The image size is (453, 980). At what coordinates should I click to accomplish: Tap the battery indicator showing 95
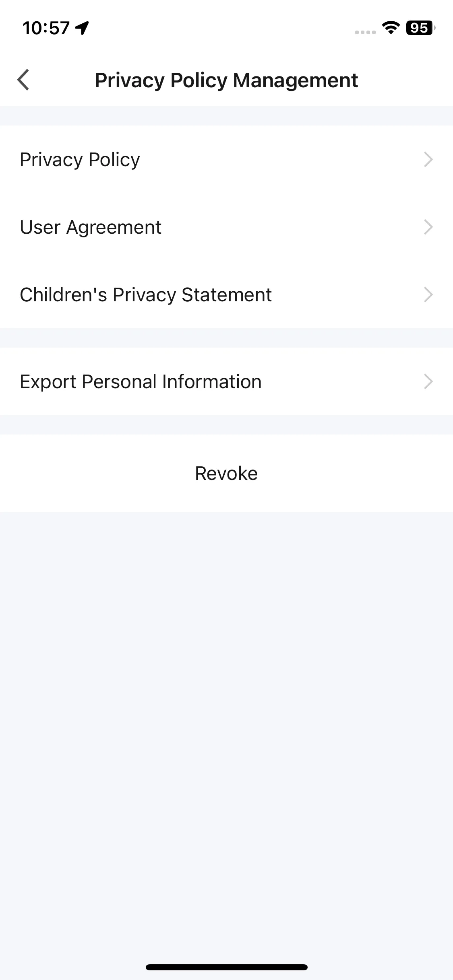click(420, 28)
